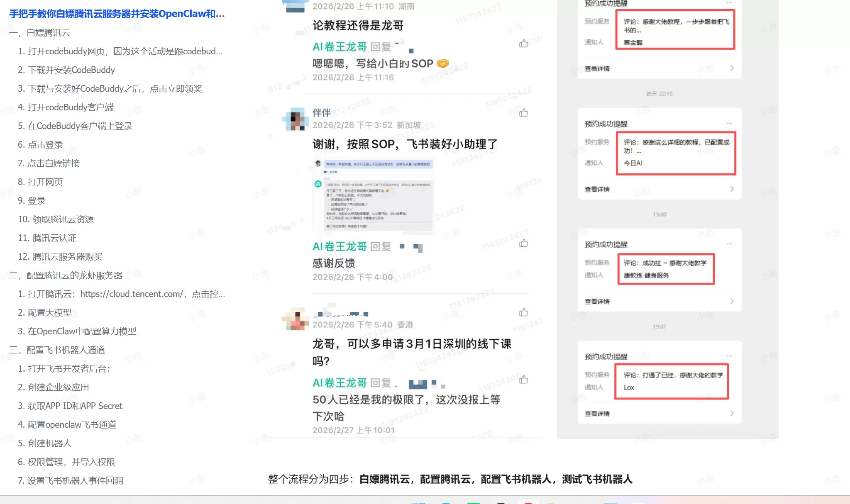Click the teal app icon in the taskbar
850x504 pixels.
click(446, 502)
